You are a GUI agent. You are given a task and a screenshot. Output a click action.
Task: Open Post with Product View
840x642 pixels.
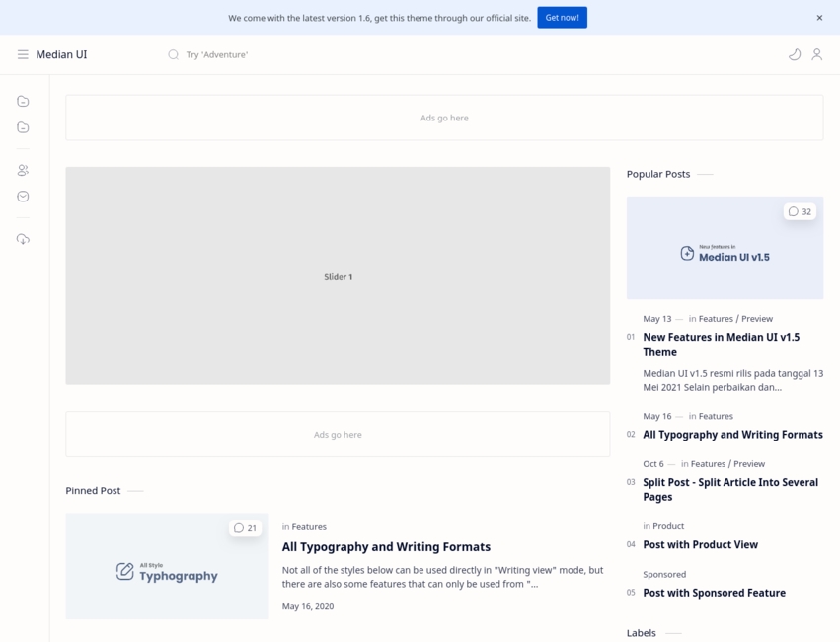(700, 545)
